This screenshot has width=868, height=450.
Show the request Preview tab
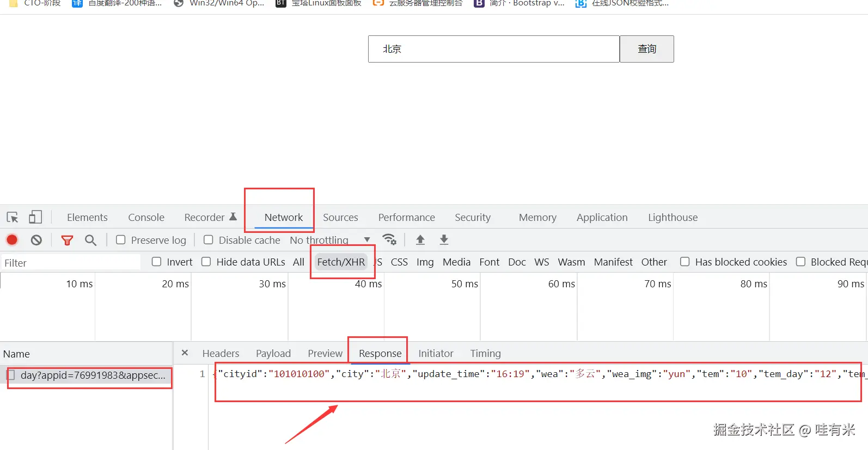pos(325,353)
